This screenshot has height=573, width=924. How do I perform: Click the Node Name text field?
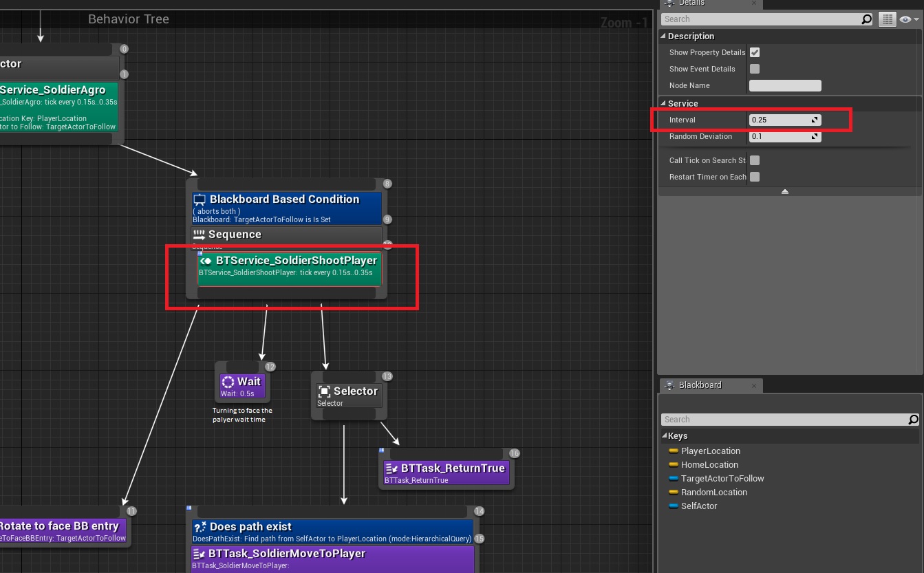(784, 85)
